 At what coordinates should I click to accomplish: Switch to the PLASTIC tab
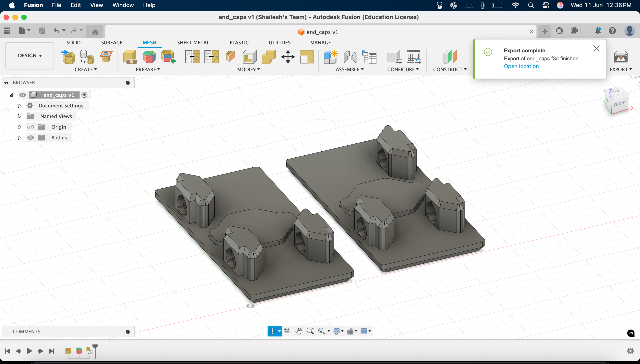point(239,43)
